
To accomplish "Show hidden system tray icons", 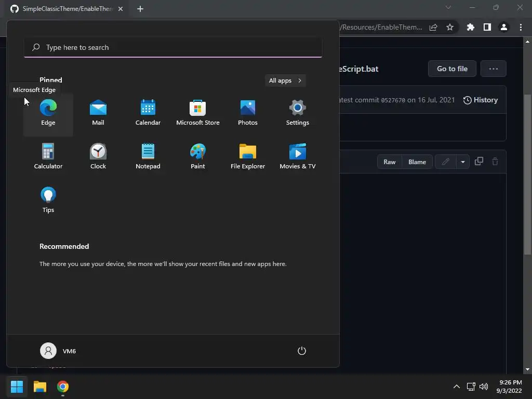I will (457, 387).
